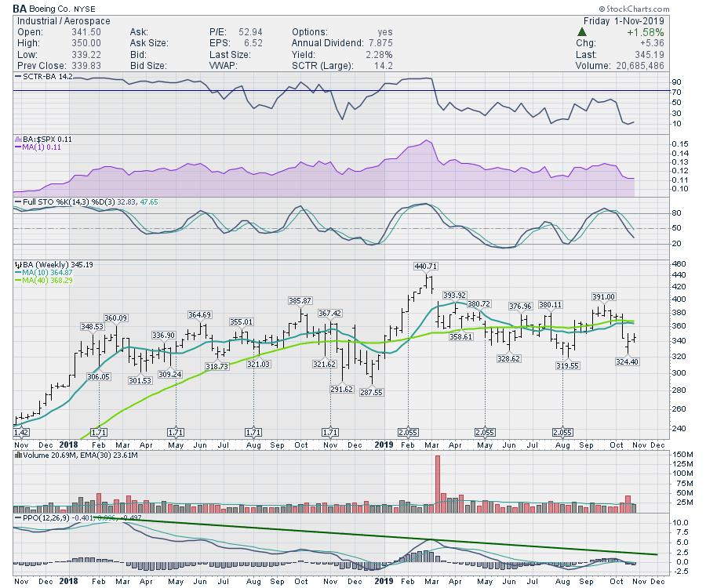This screenshot has width=706, height=588.
Task: Click the Prev Close value 339.83
Action: pyautogui.click(x=86, y=66)
